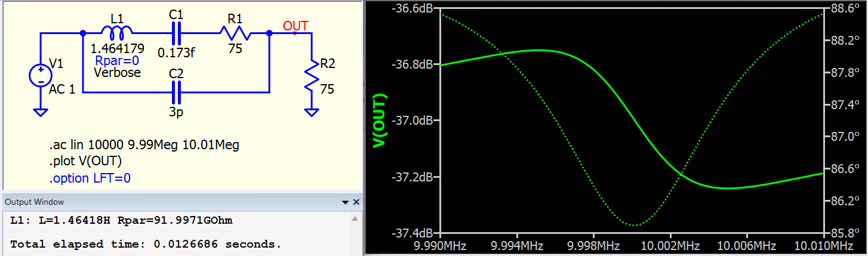The image size is (868, 256).
Task: Click the .plot V(OUT) directive
Action: pos(87,161)
